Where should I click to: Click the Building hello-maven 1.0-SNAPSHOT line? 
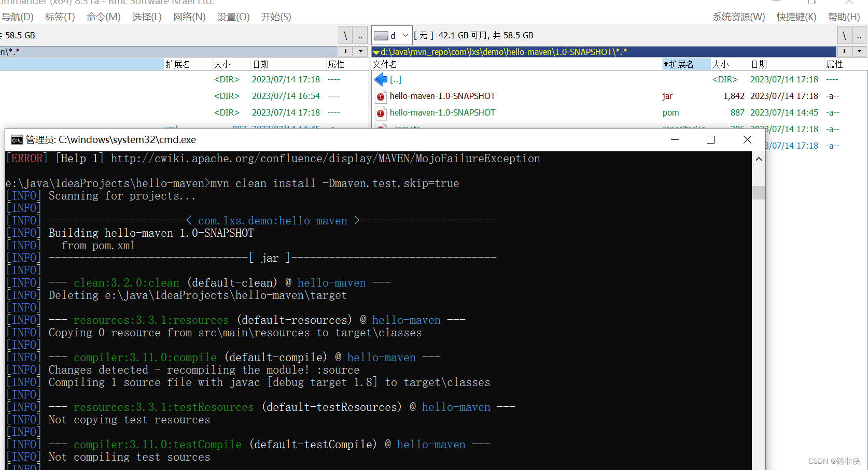click(x=151, y=233)
